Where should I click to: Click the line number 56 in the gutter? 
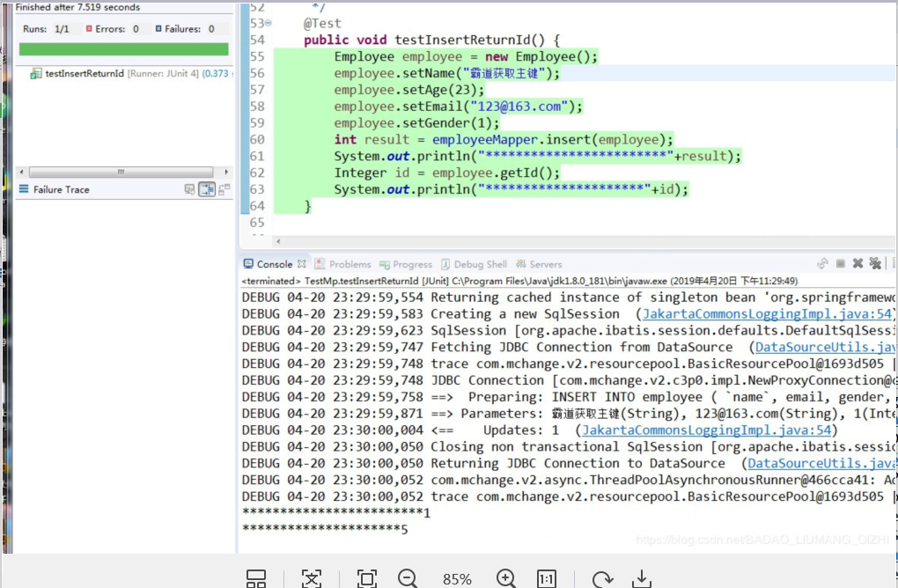point(257,73)
